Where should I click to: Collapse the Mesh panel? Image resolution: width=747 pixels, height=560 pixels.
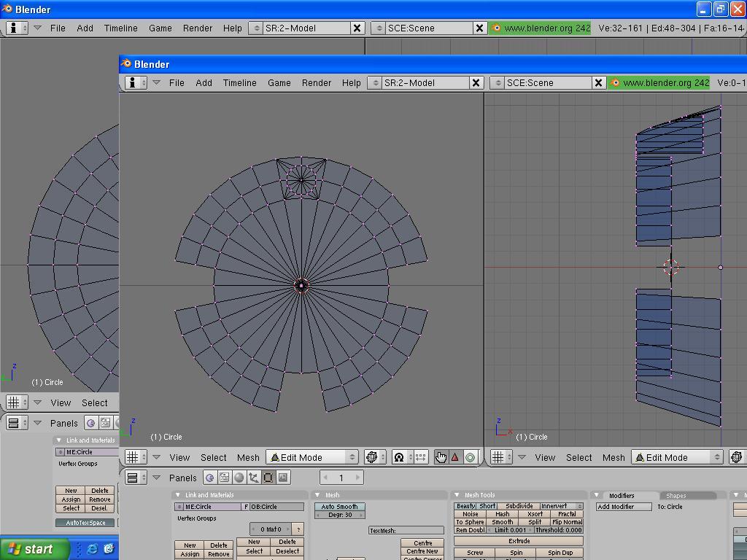318,495
